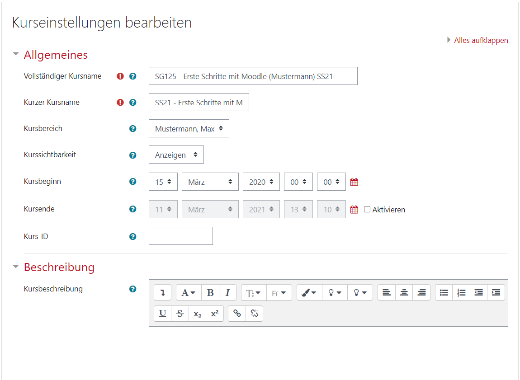Open the paragraph styles A dropdown
Screen dimensions: 520x380
[x=188, y=293]
